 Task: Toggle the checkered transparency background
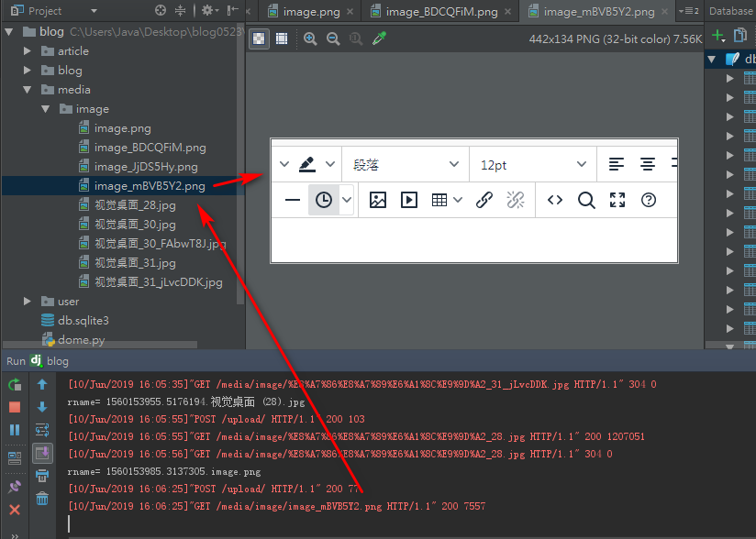point(260,38)
